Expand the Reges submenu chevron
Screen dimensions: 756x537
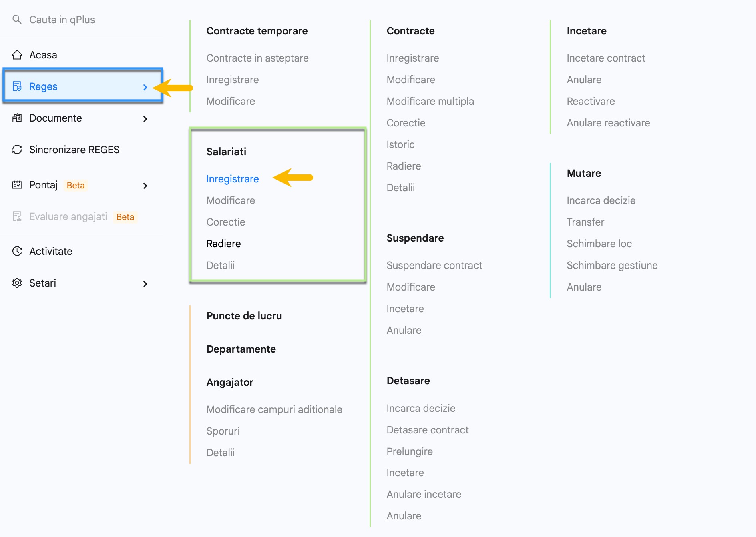pyautogui.click(x=145, y=87)
